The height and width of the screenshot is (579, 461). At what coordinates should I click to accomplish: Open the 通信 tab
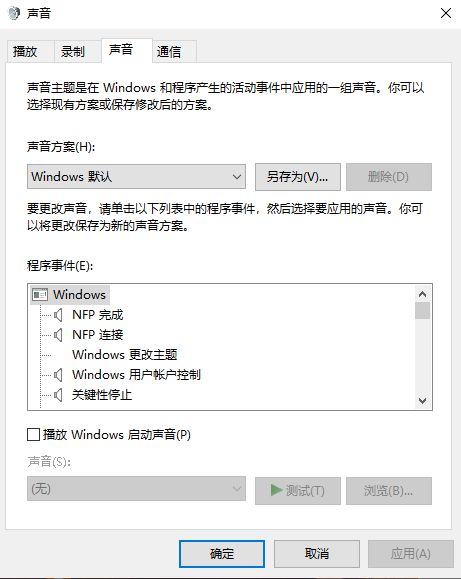coord(169,51)
